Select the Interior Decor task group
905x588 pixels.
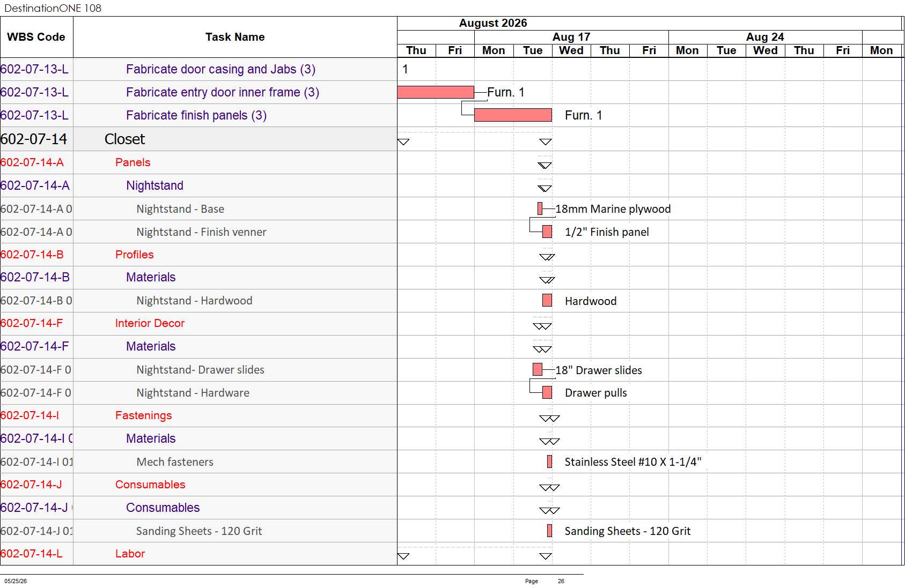tap(150, 323)
